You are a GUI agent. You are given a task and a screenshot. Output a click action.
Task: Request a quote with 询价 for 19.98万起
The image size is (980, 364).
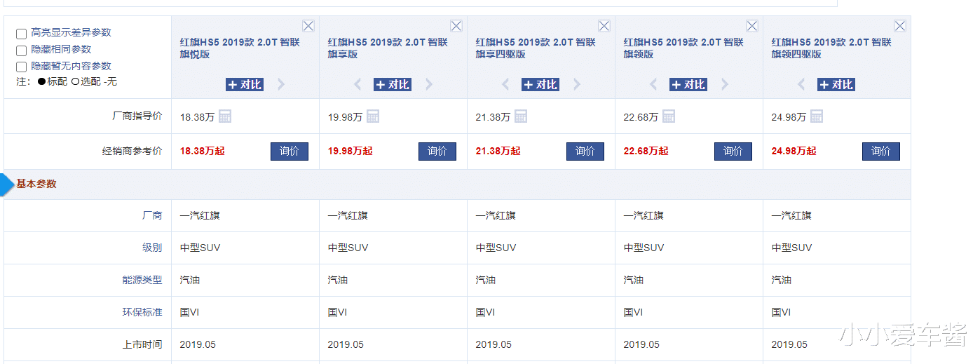click(437, 151)
